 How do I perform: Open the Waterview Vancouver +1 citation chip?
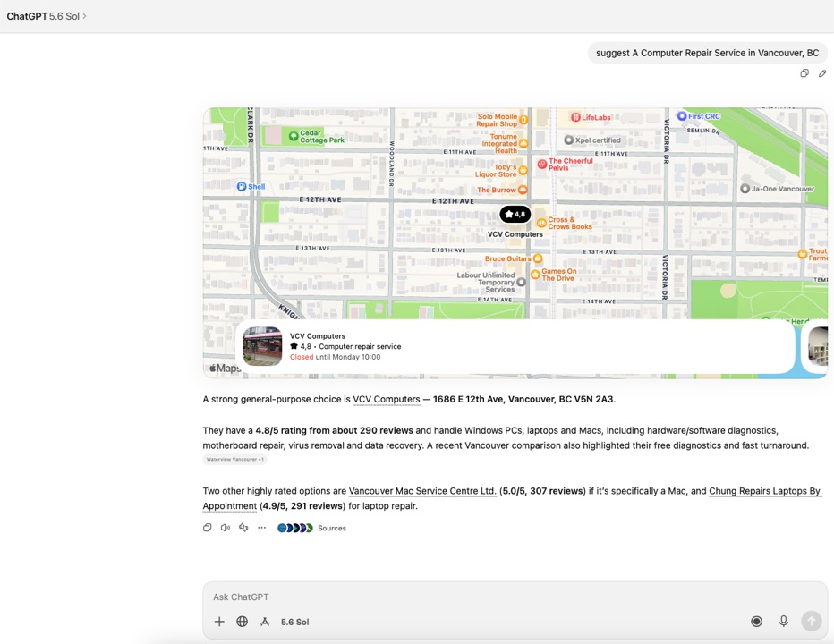pos(234,460)
